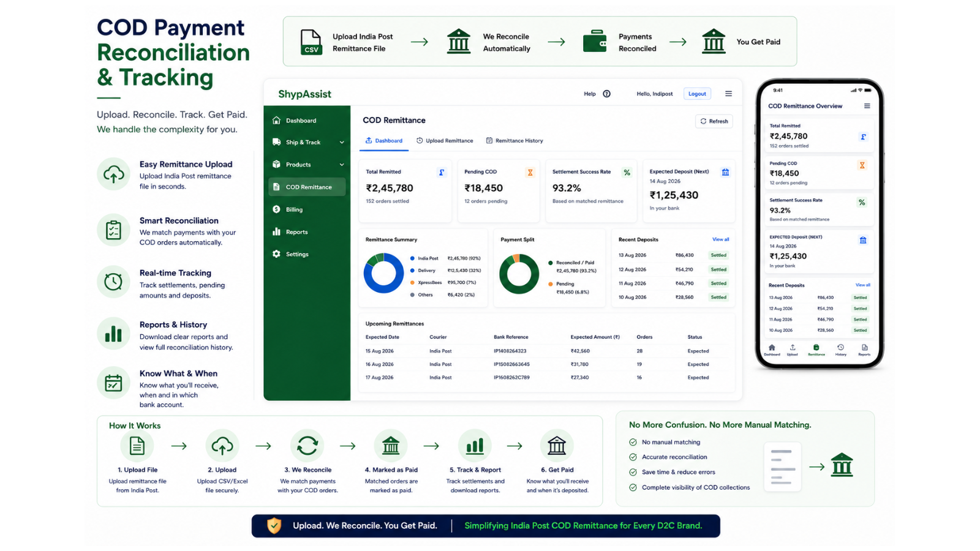Click the Logout button

point(697,94)
